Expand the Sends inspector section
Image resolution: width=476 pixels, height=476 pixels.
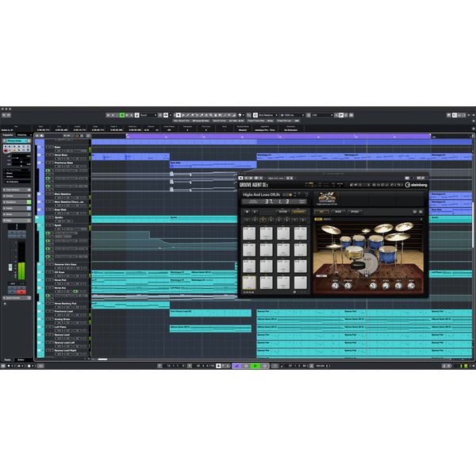(x=17, y=214)
